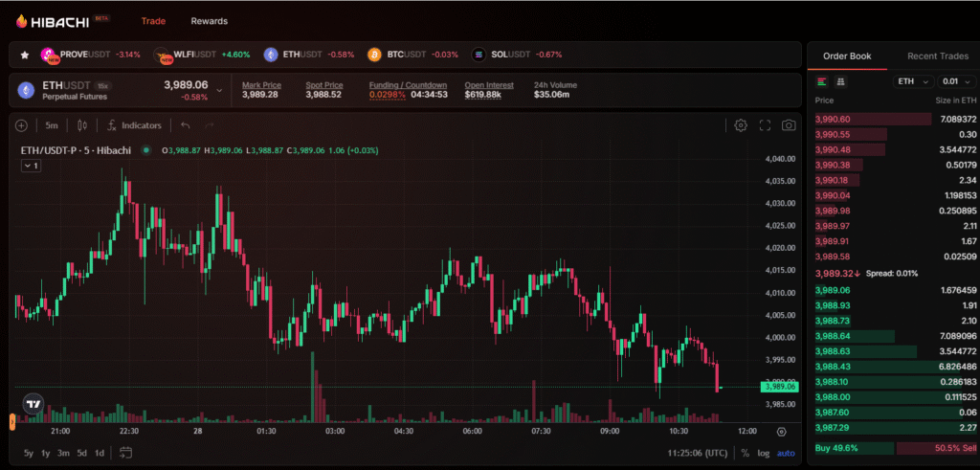Redo the last chart action
This screenshot has height=470, width=980.
point(210,125)
